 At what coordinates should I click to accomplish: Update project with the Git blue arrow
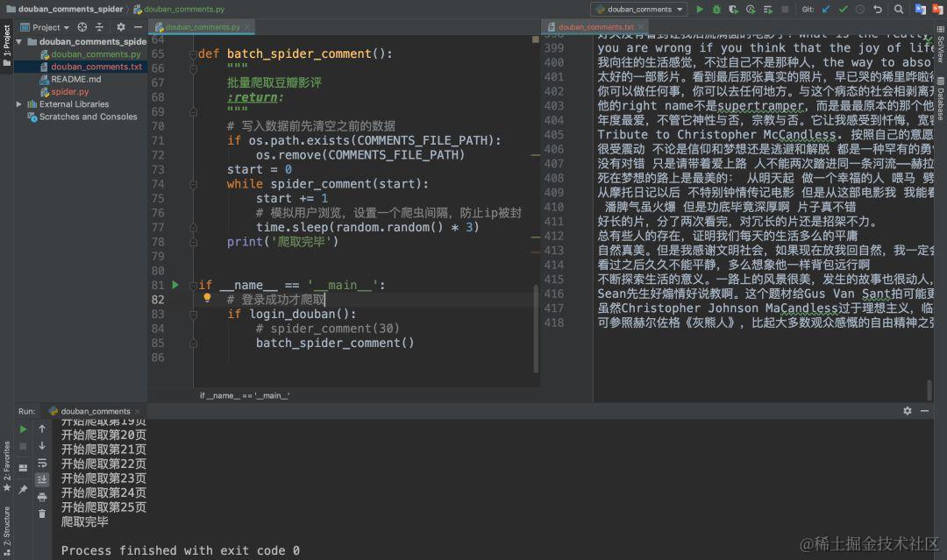(826, 9)
